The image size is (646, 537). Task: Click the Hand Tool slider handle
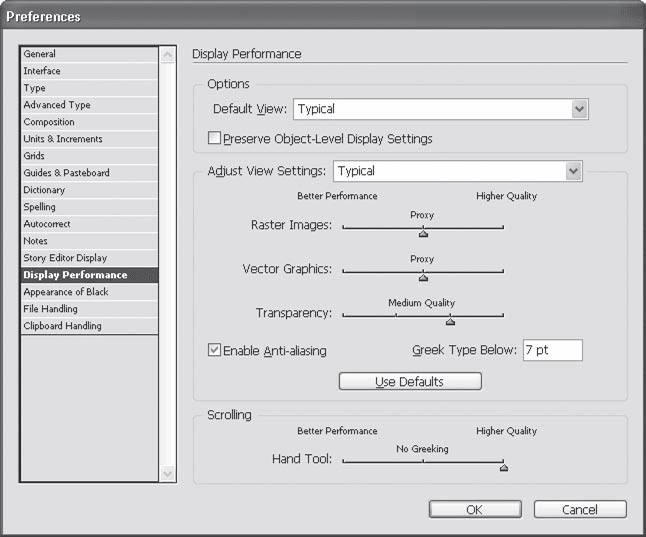[x=503, y=466]
